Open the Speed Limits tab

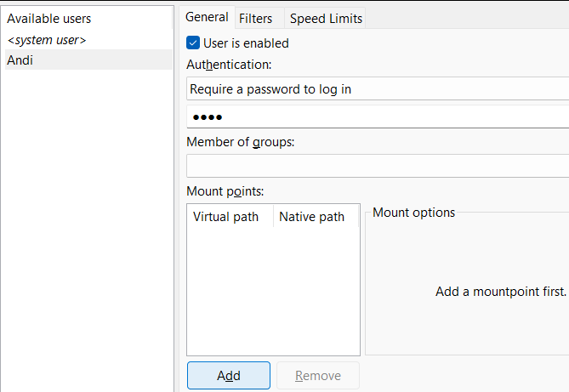[326, 18]
